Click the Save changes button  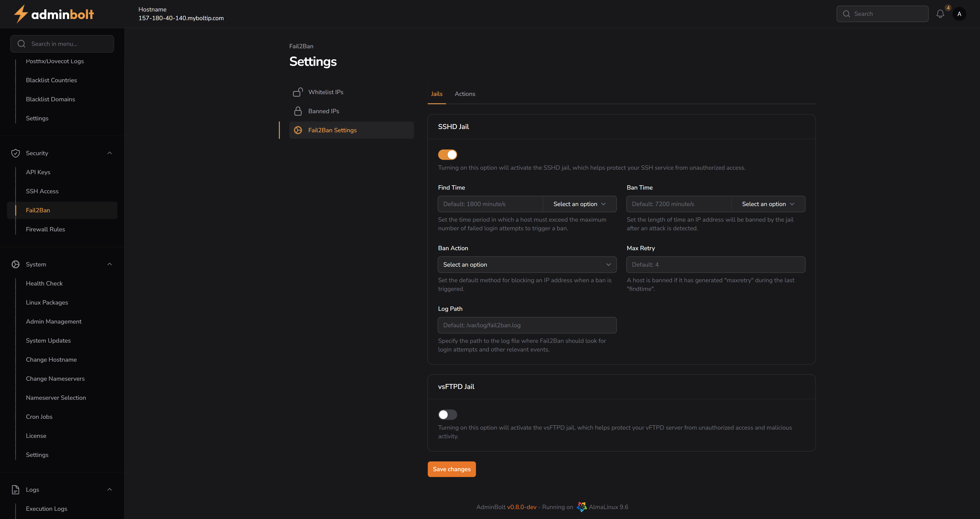tap(451, 469)
